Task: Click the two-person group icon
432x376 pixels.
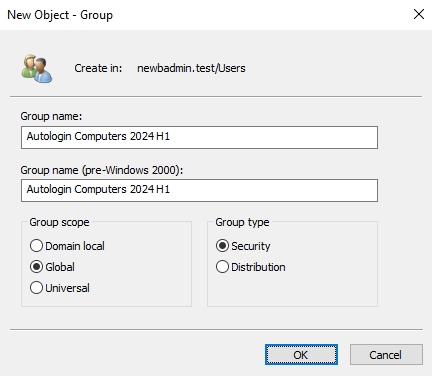Action: [x=37, y=69]
